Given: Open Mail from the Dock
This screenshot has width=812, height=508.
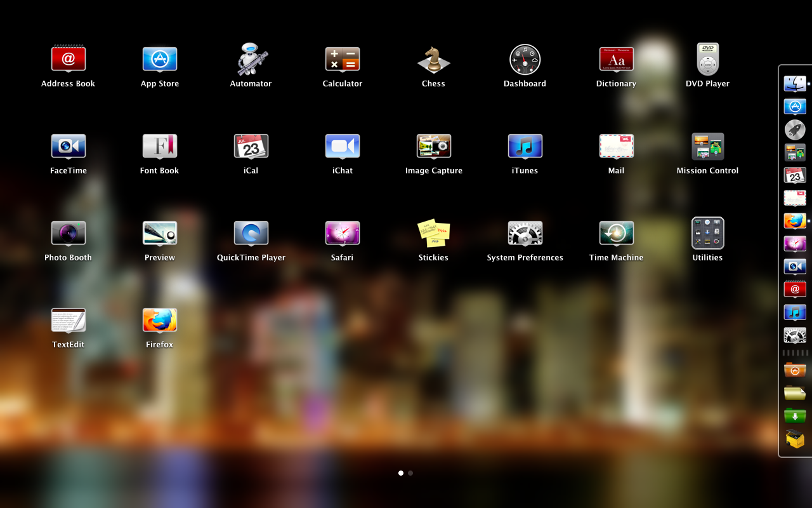Looking at the screenshot, I should (x=795, y=198).
